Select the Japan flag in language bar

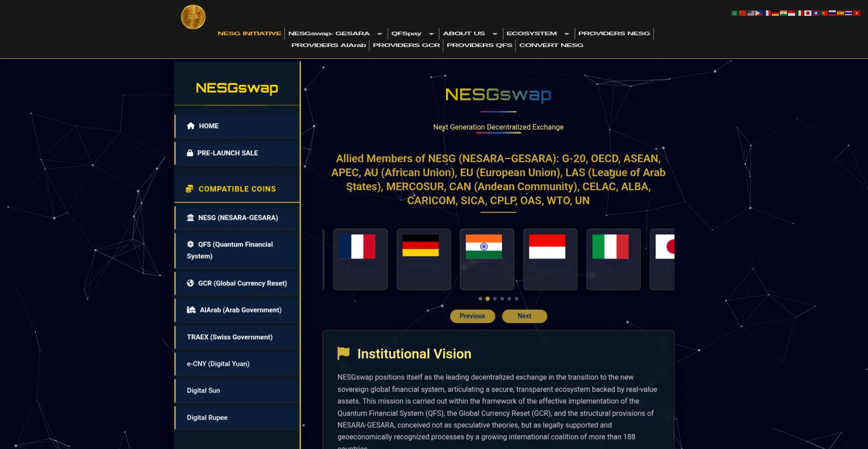pyautogui.click(x=808, y=13)
